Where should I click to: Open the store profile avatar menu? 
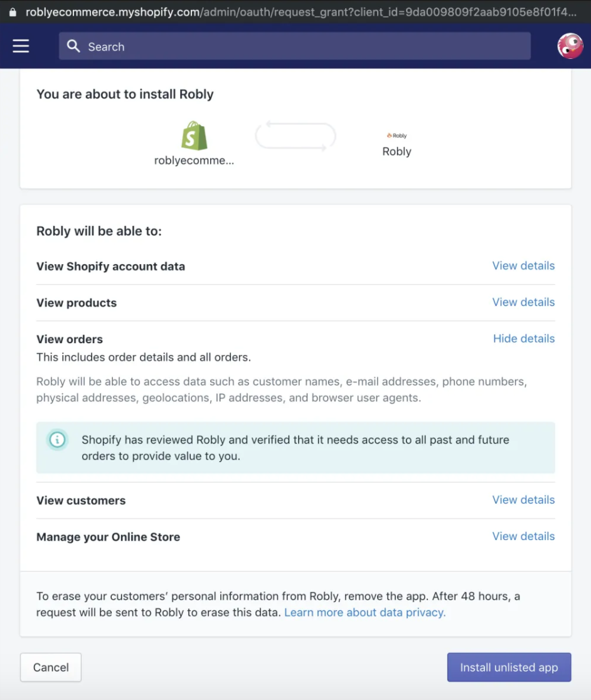pos(569,45)
